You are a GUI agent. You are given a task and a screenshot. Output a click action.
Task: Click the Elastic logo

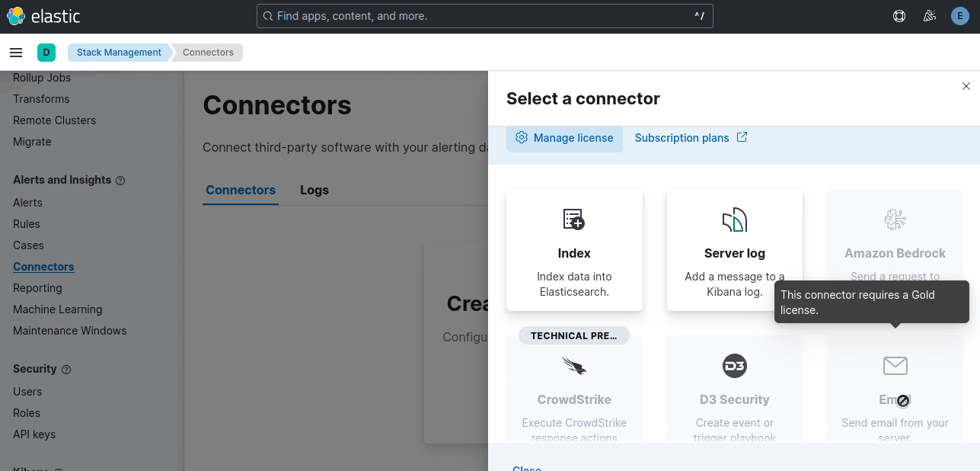pos(43,16)
